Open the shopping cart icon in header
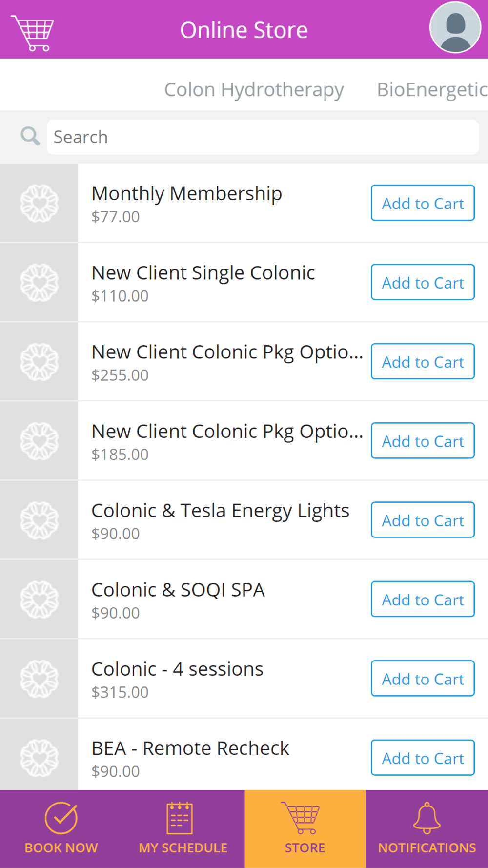Image resolution: width=488 pixels, height=868 pixels. (x=33, y=33)
